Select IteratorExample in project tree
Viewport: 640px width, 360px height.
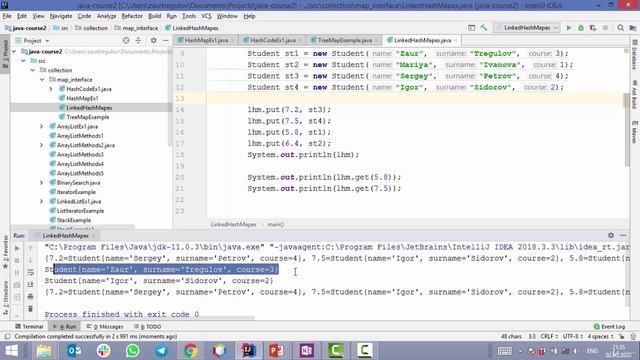[x=76, y=192]
